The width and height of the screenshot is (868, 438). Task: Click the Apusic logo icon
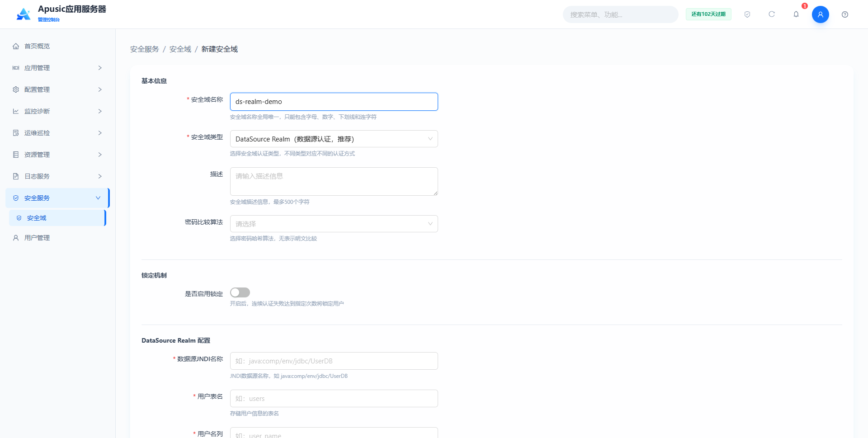(x=24, y=14)
